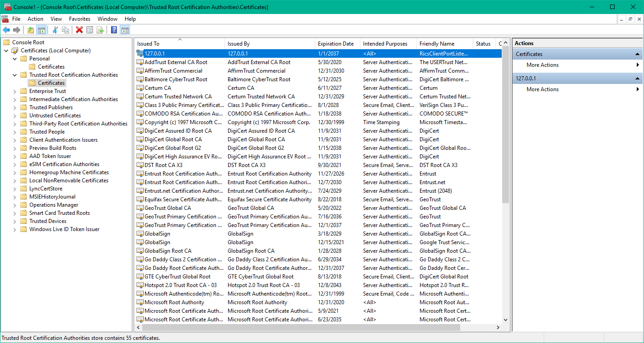Open Properties via toolbar icon
The height and width of the screenshot is (343, 644).
pyautogui.click(x=90, y=30)
